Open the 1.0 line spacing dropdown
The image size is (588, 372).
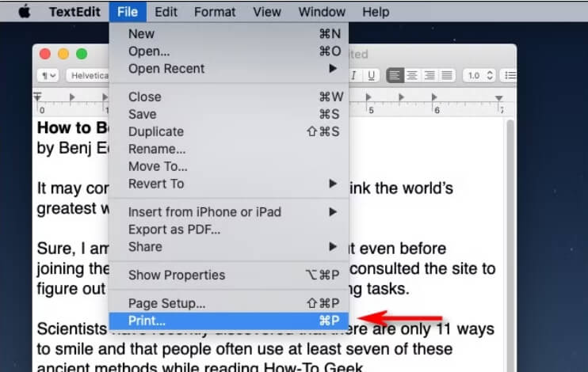tap(479, 76)
